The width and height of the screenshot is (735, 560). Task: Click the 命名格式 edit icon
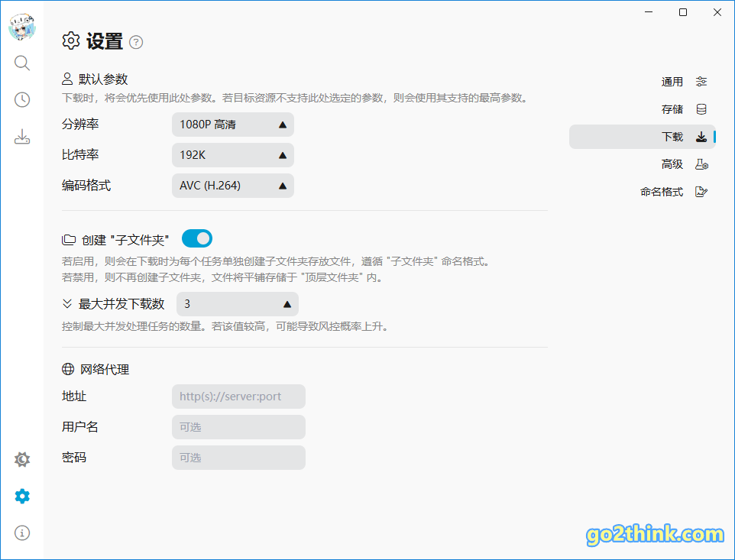coord(701,192)
